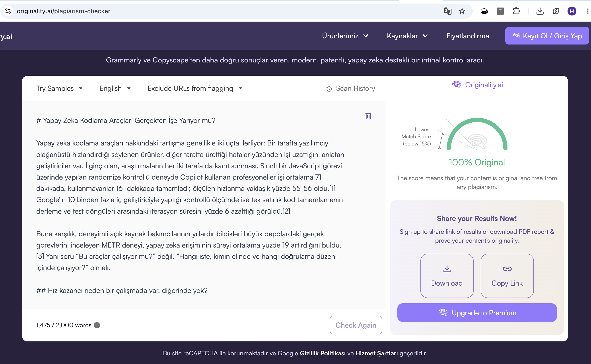591x364 pixels.
Task: Click the Download results button
Action: [447, 276]
